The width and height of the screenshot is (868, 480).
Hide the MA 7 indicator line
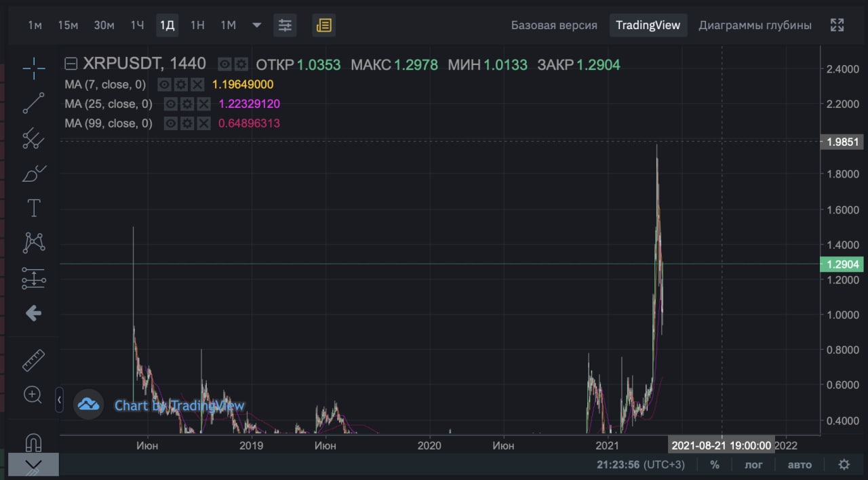coord(163,84)
